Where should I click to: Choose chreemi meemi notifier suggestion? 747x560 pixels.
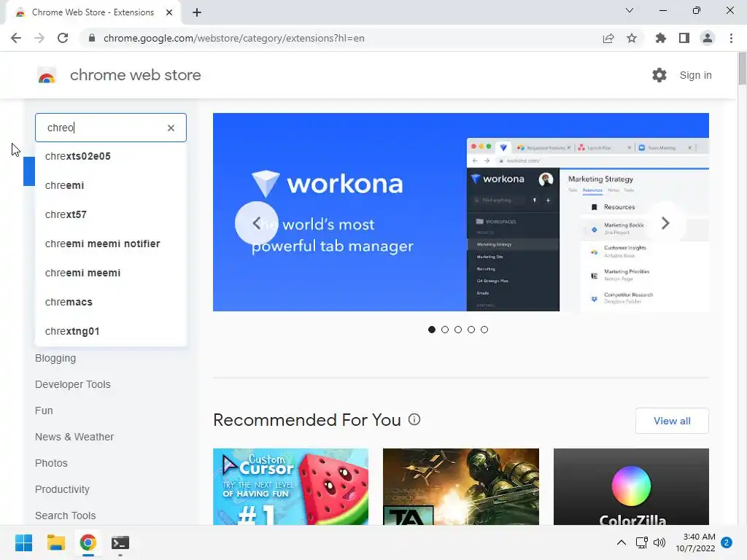[111, 244]
